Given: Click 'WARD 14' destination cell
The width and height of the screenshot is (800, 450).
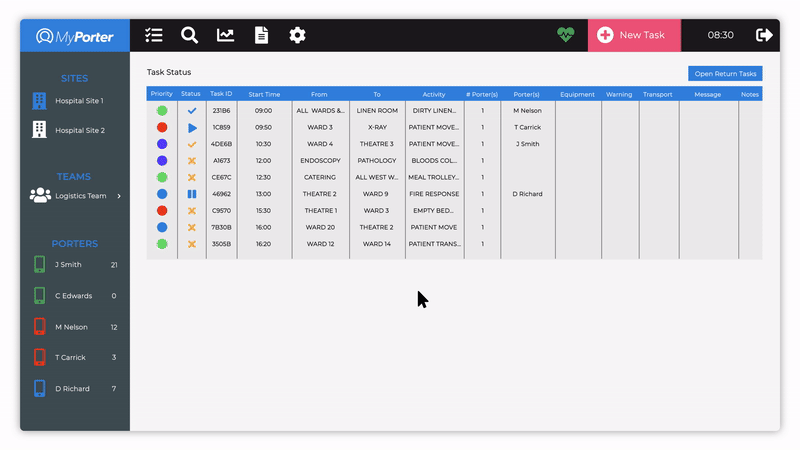Looking at the screenshot, I should tap(377, 244).
